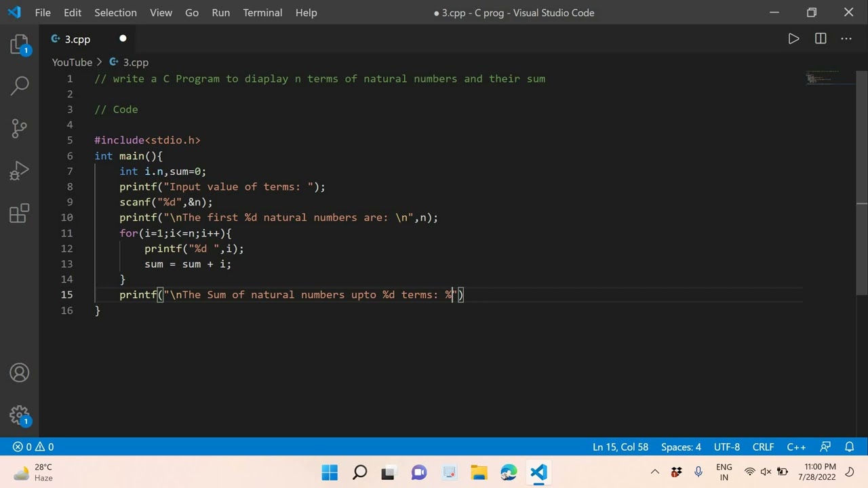Click the unsaved dot on 3.cpp tab
Viewport: 868px width, 488px height.
pos(123,39)
